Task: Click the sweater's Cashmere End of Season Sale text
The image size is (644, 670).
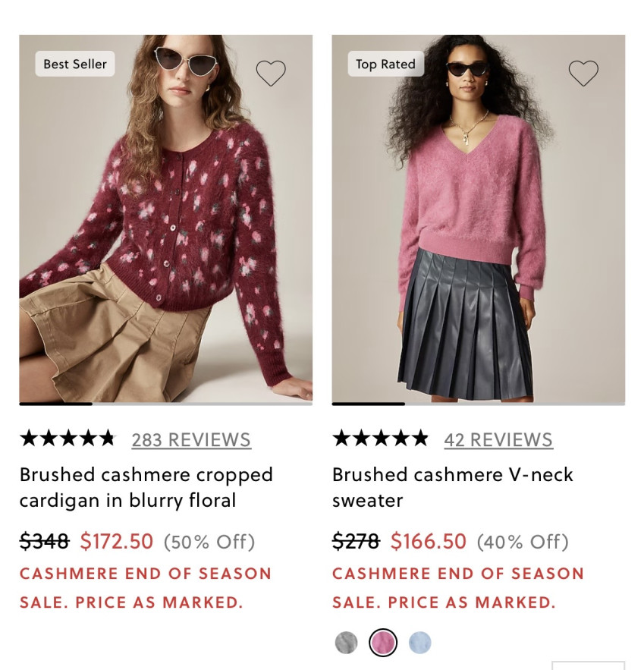Action: coord(458,588)
